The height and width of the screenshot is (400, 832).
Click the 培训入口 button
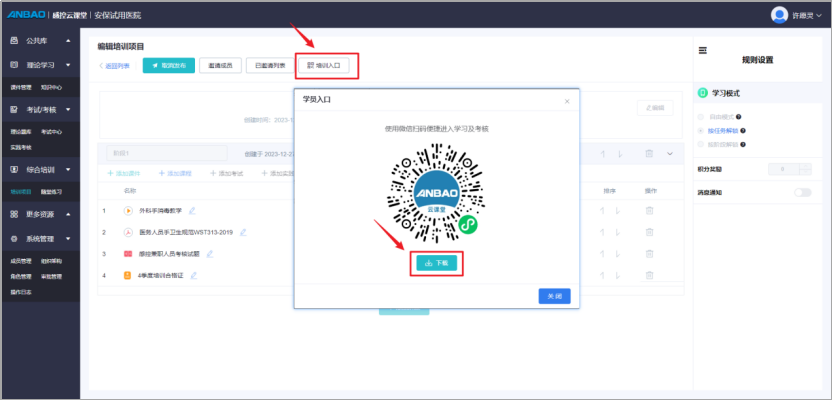pyautogui.click(x=324, y=65)
